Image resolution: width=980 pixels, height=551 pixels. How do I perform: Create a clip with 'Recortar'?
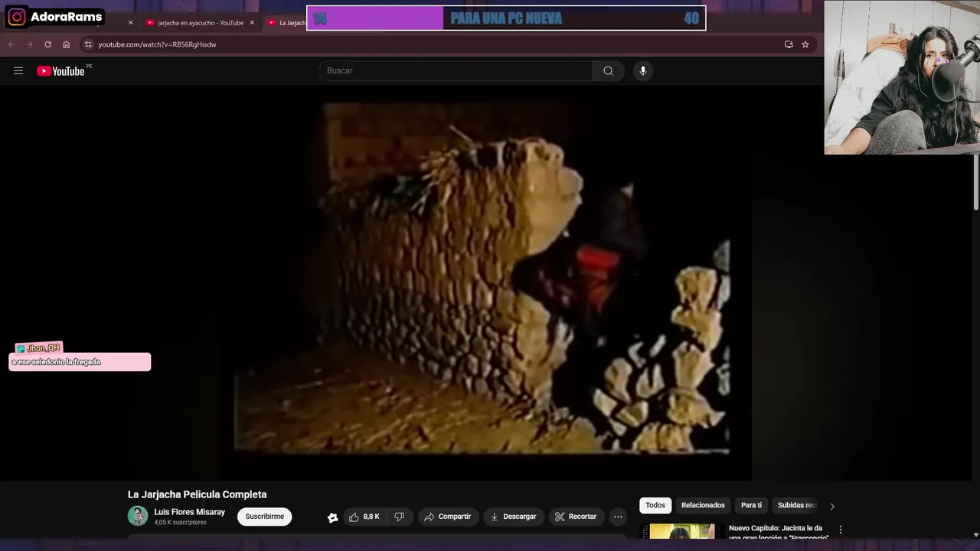click(x=576, y=517)
